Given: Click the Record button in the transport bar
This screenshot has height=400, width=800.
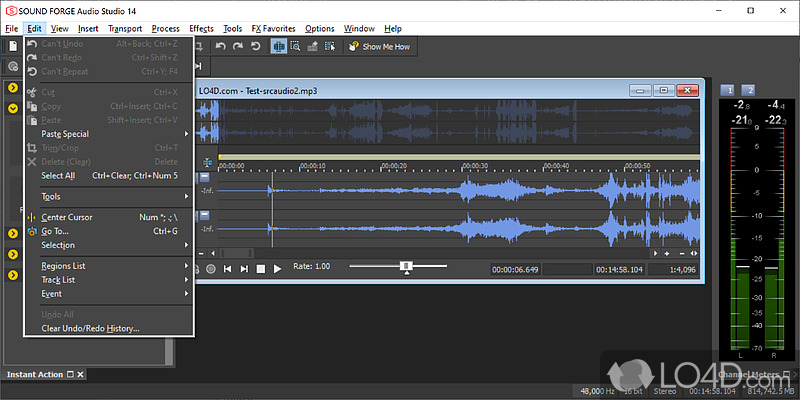Looking at the screenshot, I should coord(210,268).
